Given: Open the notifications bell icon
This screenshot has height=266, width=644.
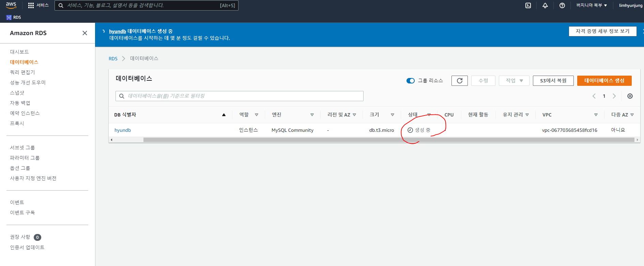Looking at the screenshot, I should click(x=545, y=5).
